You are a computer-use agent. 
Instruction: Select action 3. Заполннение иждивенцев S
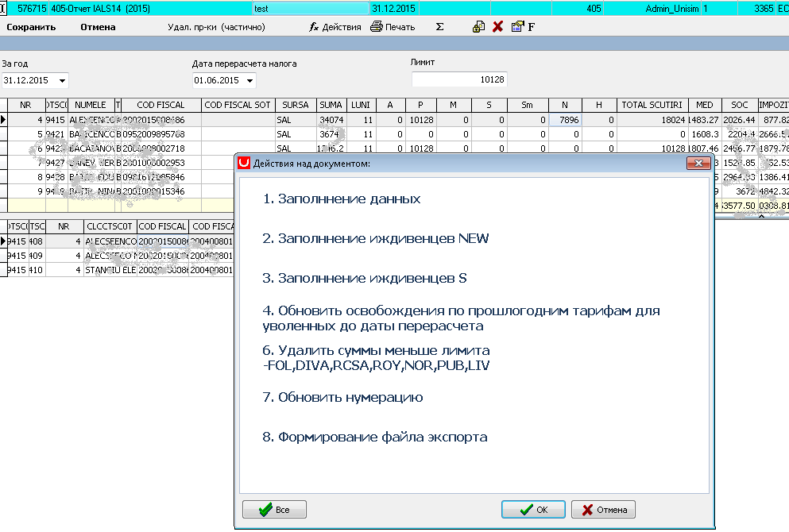pos(365,279)
